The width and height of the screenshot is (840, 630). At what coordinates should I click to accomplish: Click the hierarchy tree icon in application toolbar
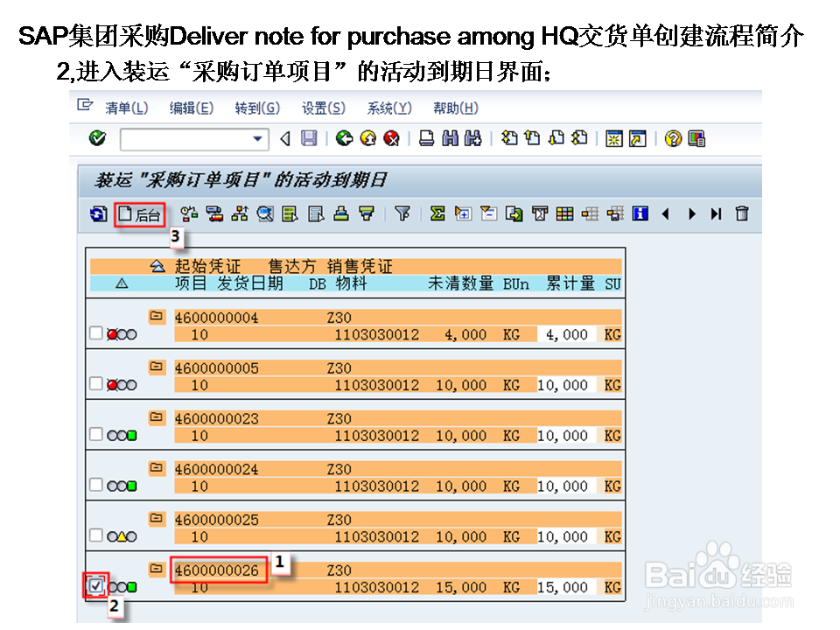point(240,214)
